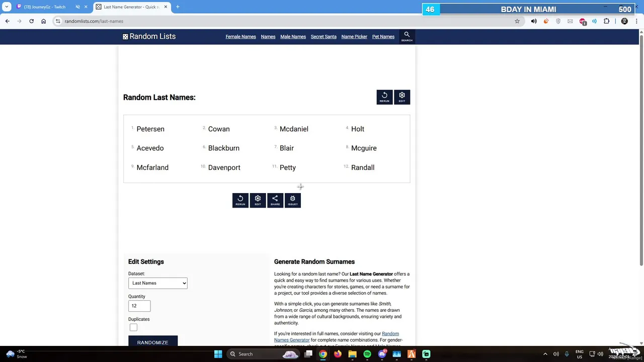This screenshot has width=644, height=362.
Task: Reload the page with refresh icon
Action: click(x=31, y=21)
